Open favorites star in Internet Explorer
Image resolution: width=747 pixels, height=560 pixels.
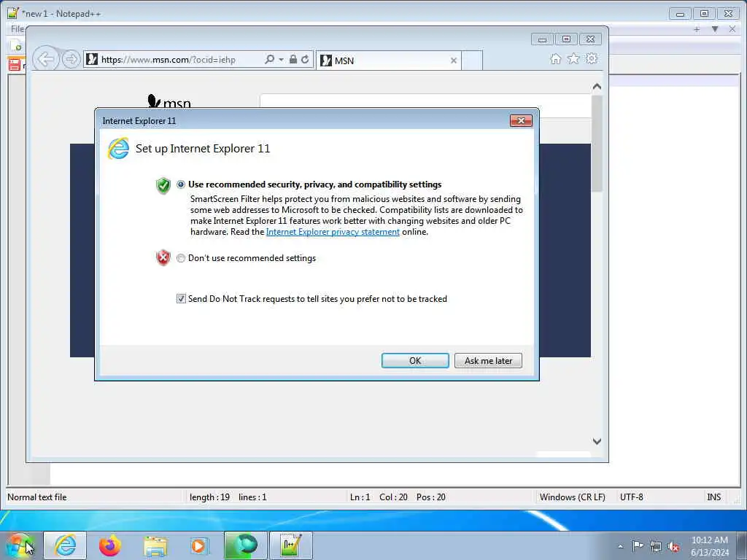tap(573, 58)
